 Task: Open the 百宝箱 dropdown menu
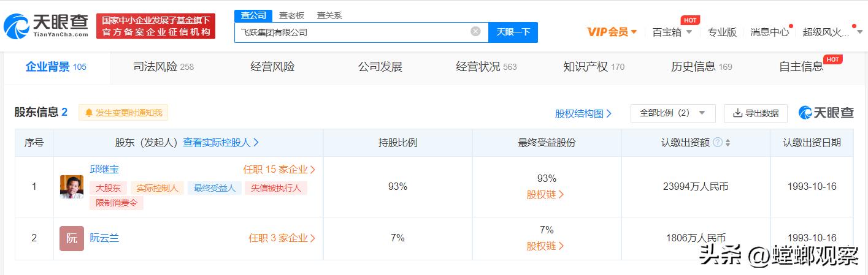click(672, 32)
